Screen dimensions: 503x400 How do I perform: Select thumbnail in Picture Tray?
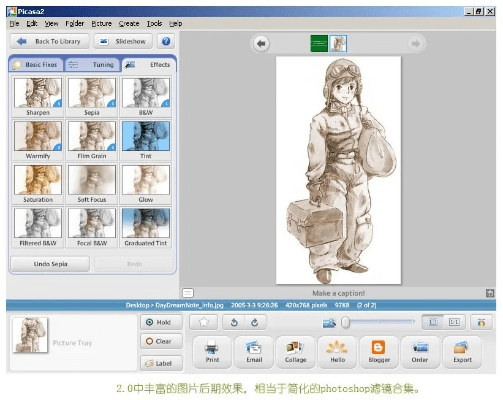pos(30,335)
